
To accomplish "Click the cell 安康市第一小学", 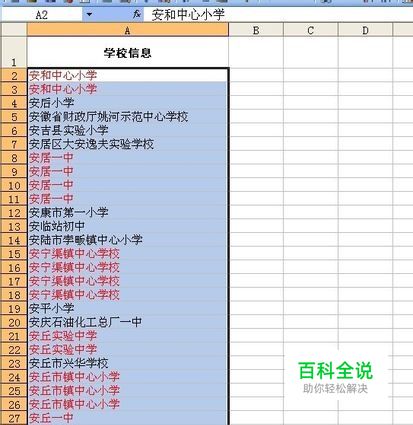I will pos(128,212).
